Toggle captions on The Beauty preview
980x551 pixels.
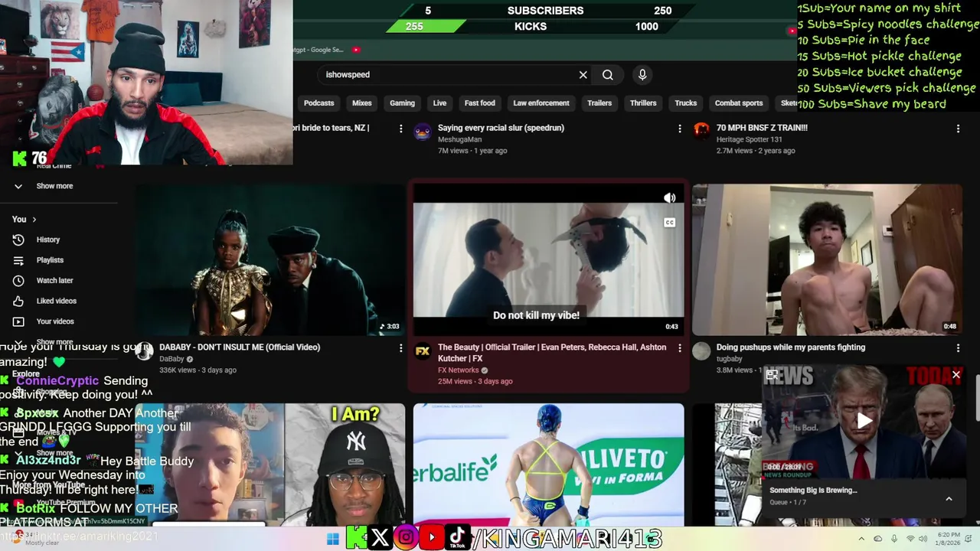(x=670, y=223)
